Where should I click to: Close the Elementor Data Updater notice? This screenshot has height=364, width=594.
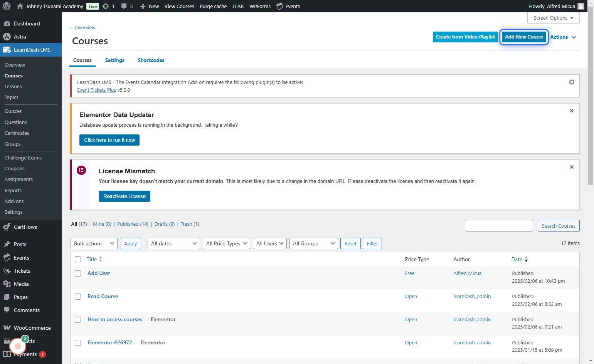point(572,111)
